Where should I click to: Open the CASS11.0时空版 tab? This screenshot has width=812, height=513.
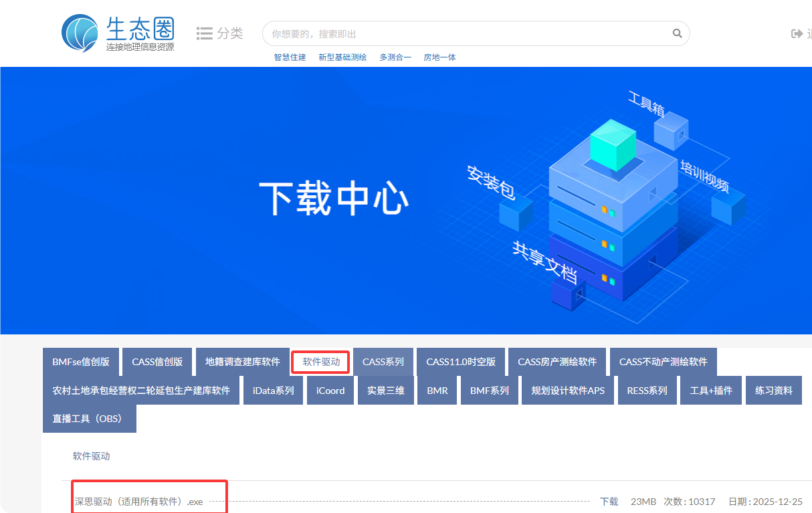(x=461, y=362)
